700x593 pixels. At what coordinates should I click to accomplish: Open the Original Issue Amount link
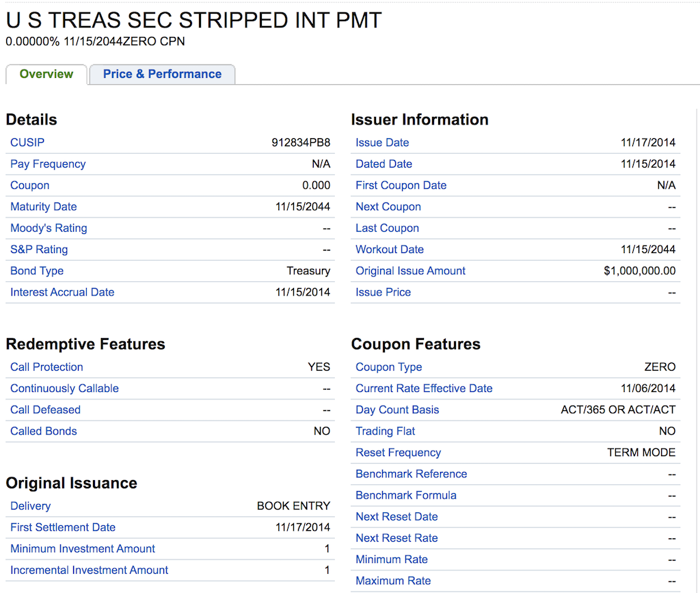(x=410, y=271)
